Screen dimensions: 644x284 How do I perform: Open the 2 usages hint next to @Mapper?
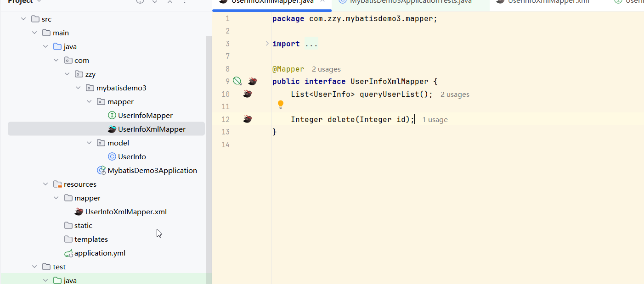(326, 69)
